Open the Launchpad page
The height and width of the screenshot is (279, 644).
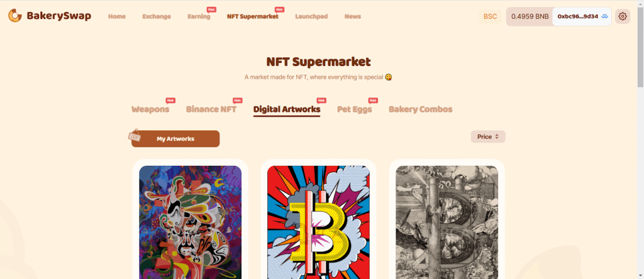coord(312,16)
